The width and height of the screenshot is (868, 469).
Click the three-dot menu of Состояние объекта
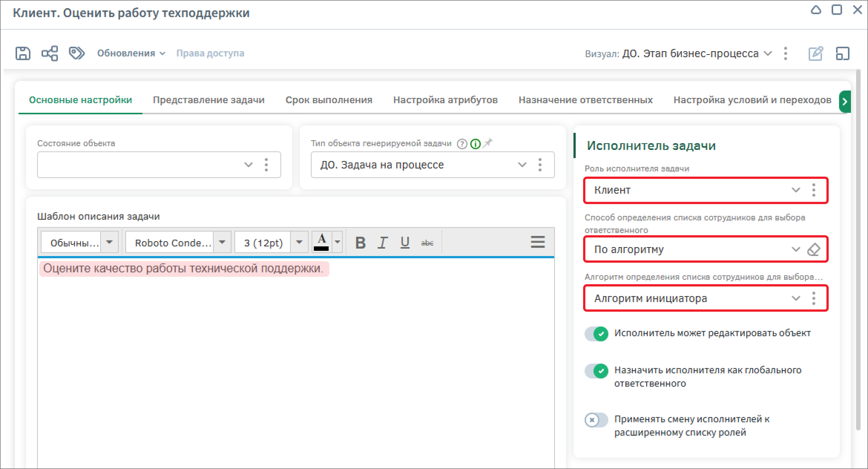[266, 165]
